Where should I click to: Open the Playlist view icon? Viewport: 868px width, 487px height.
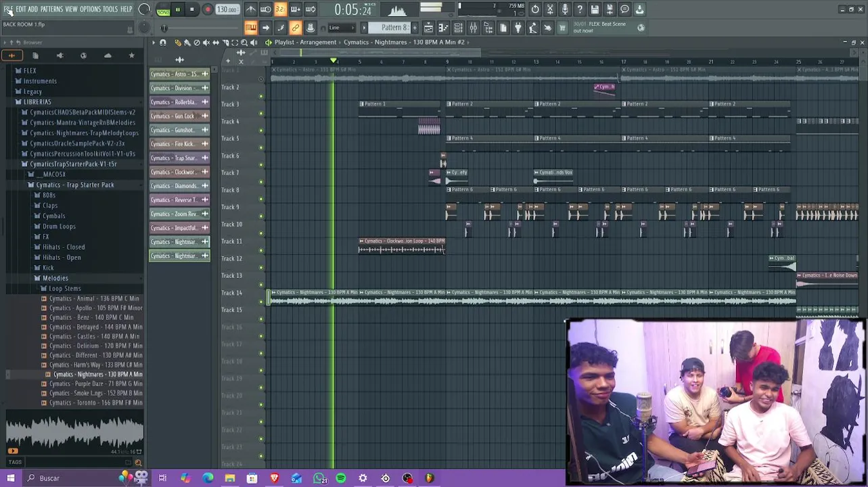coord(428,28)
